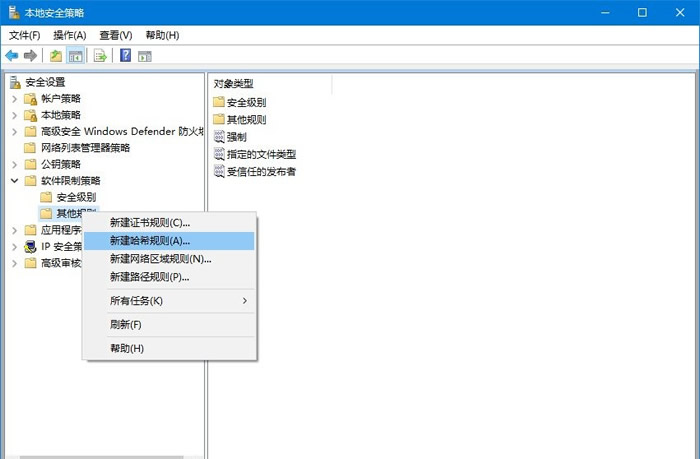This screenshot has width=700, height=459.
Task: Select the 安全设置 root tree item
Action: pyautogui.click(x=45, y=82)
